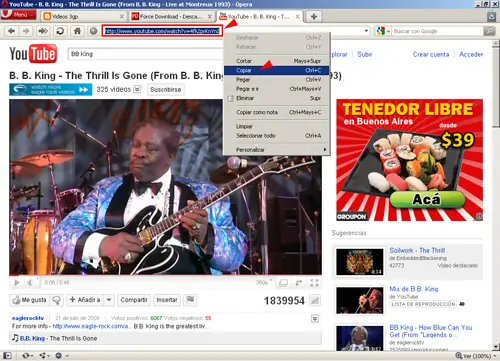
Task: Play the video with the play button
Action: (x=16, y=283)
